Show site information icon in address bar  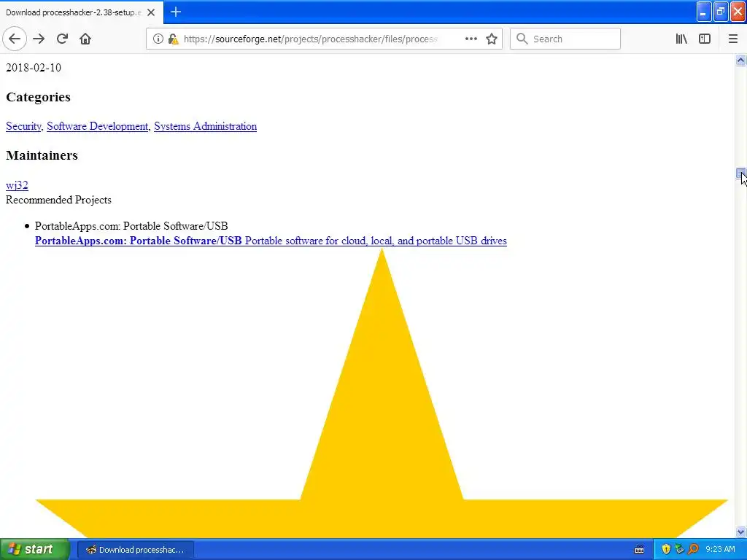tap(158, 39)
